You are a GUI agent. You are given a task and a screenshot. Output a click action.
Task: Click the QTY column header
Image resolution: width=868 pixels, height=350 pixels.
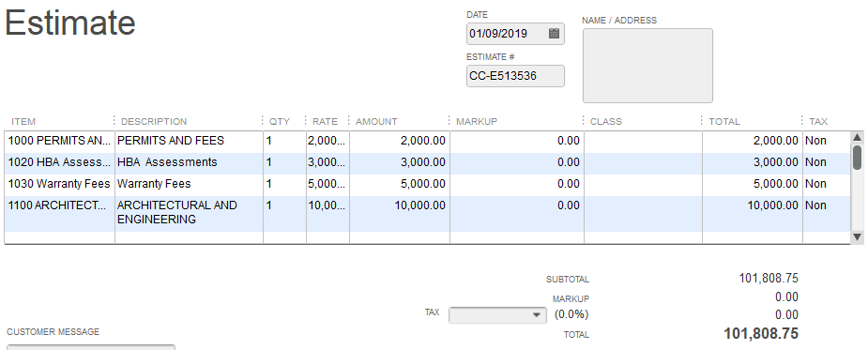(280, 121)
